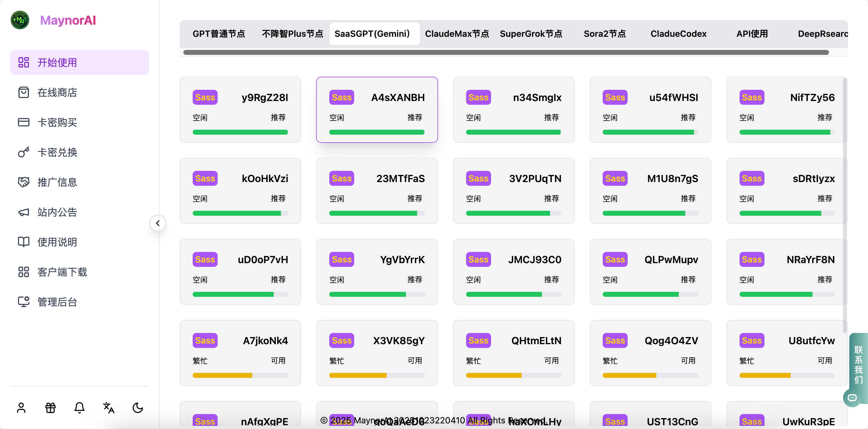868x429 pixels.
Task: Toggle dark mode moon icon
Action: 137,408
